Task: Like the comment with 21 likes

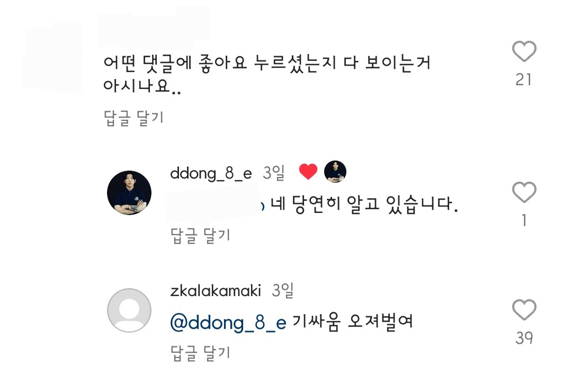Action: click(524, 51)
